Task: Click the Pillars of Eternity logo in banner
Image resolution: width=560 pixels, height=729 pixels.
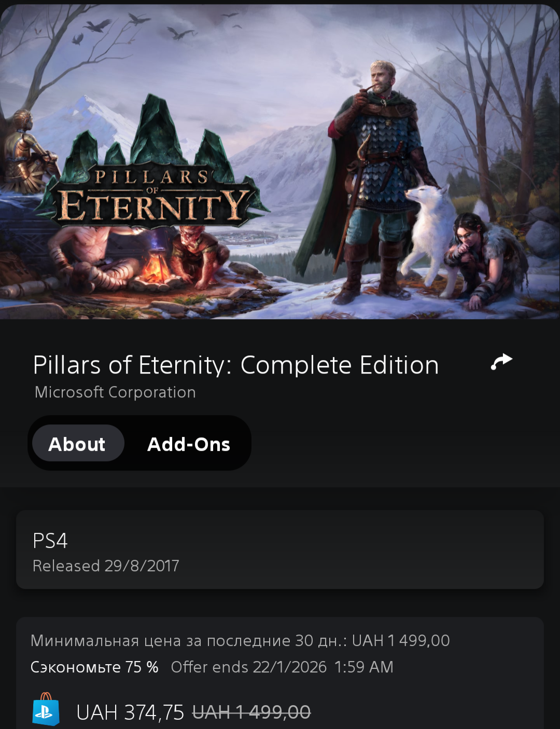Action: coord(151,165)
